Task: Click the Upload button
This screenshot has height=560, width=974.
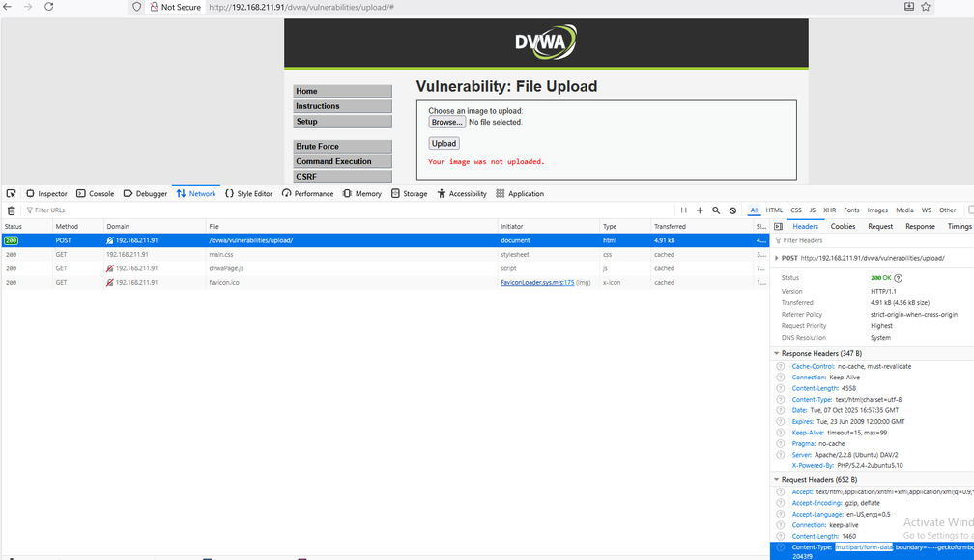Action: click(x=444, y=144)
